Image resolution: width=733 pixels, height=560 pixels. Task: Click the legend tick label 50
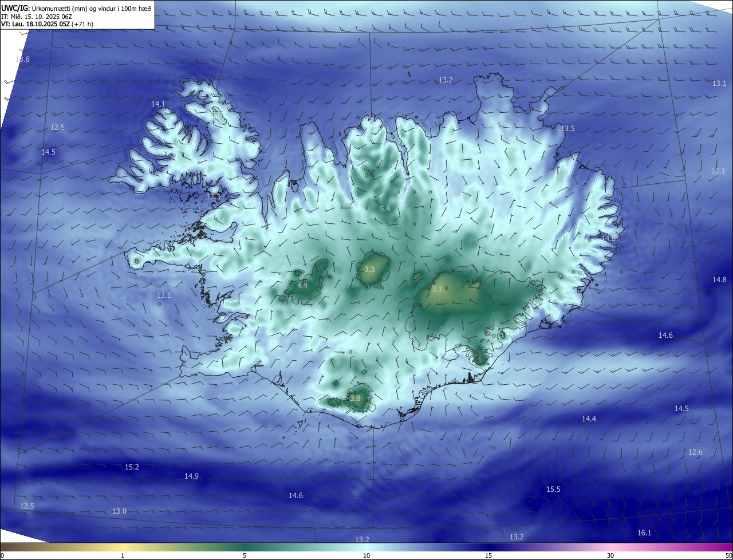pyautogui.click(x=728, y=555)
